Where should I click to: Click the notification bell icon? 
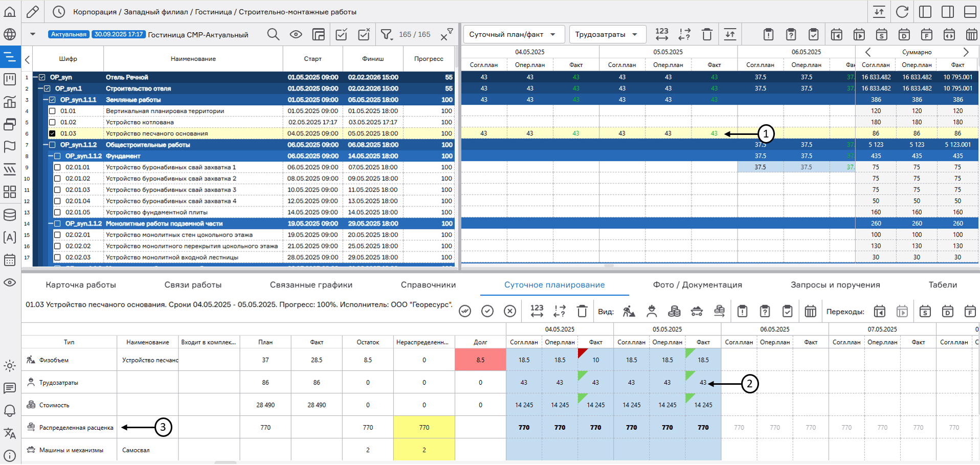pos(10,410)
